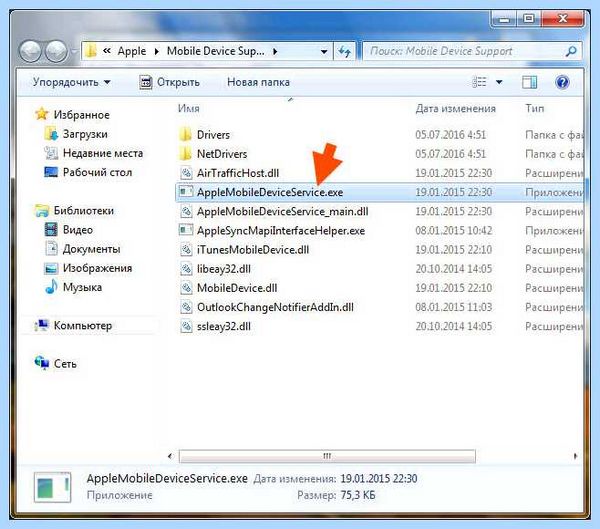Open Help via the blue question mark
The height and width of the screenshot is (529, 600).
pyautogui.click(x=562, y=82)
